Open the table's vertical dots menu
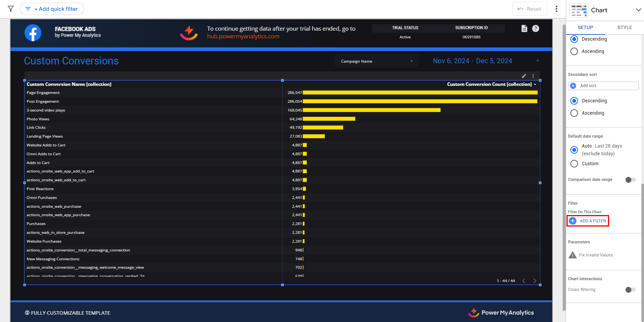The width and height of the screenshot is (644, 322). pos(533,76)
